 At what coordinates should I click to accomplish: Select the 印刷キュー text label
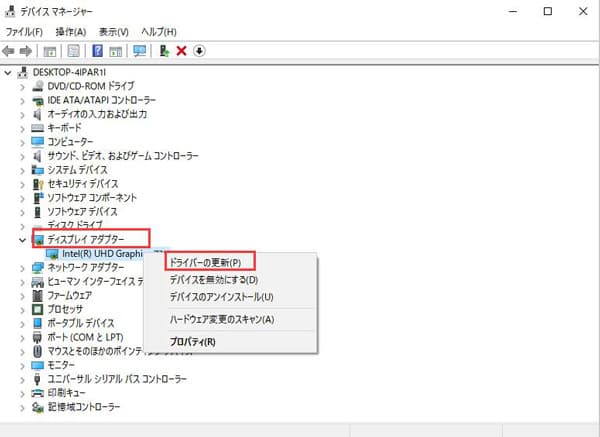[x=66, y=393]
